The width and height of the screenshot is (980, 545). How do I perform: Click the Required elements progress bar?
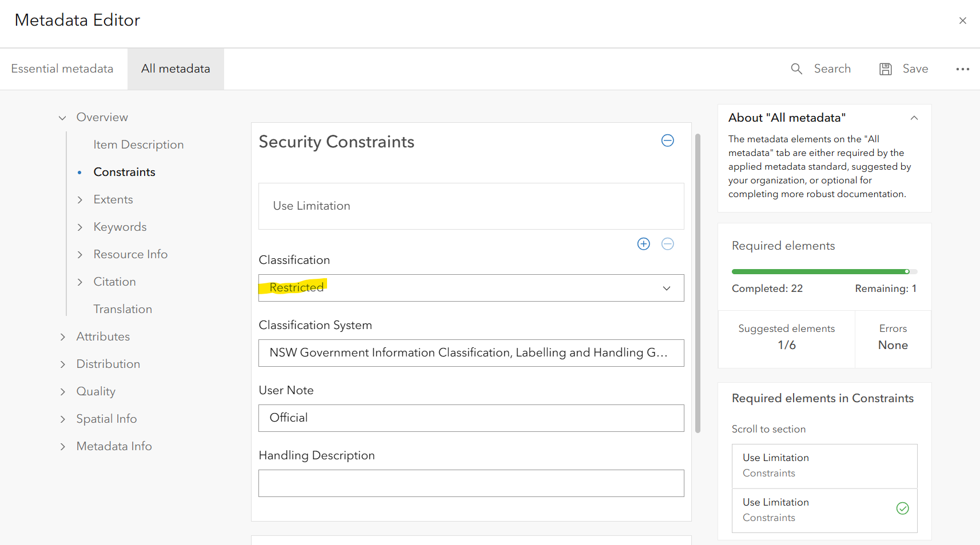pos(824,271)
